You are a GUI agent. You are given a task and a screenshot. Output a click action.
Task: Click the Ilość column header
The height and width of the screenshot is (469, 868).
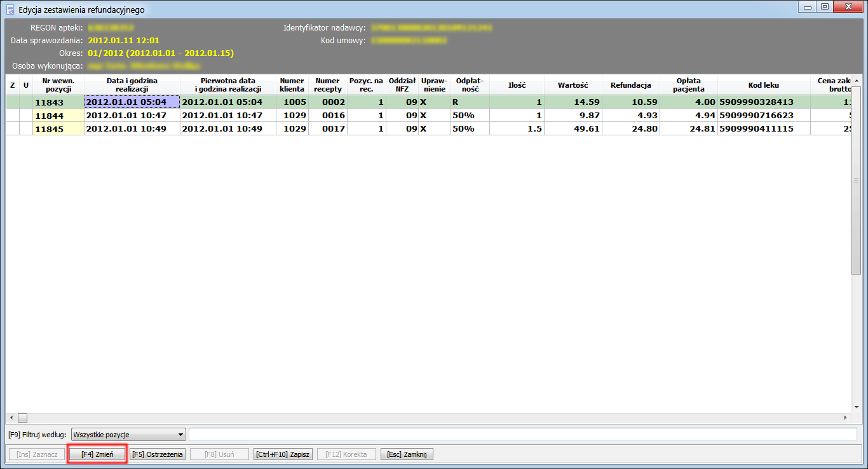tap(517, 85)
